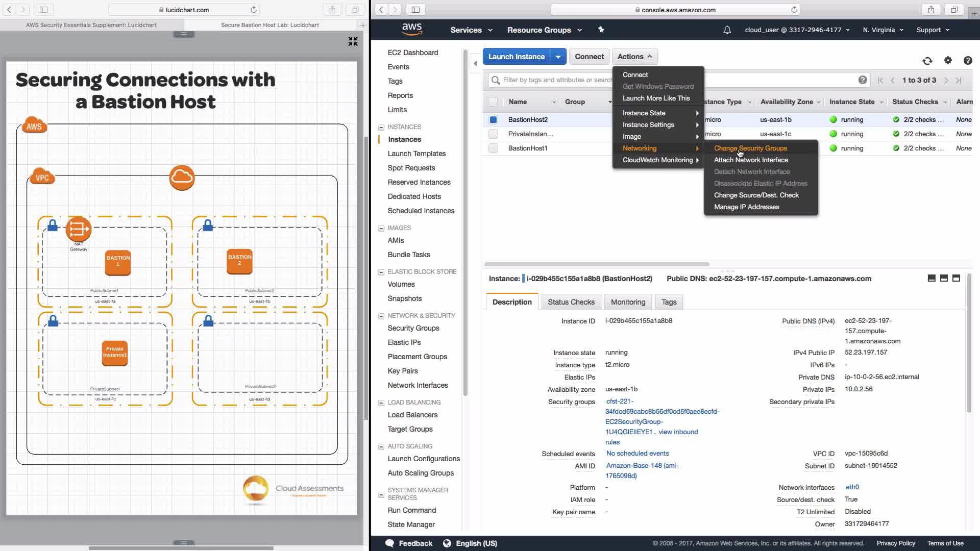980x551 pixels.
Task: Click the AWS logo
Action: (x=411, y=30)
